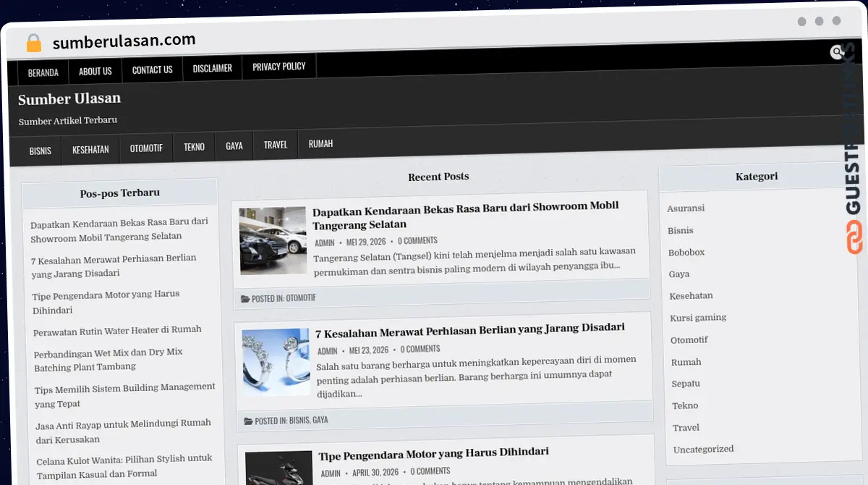The image size is (868, 485).
Task: Click the Mei 23, 2026 post date
Action: [x=369, y=350]
